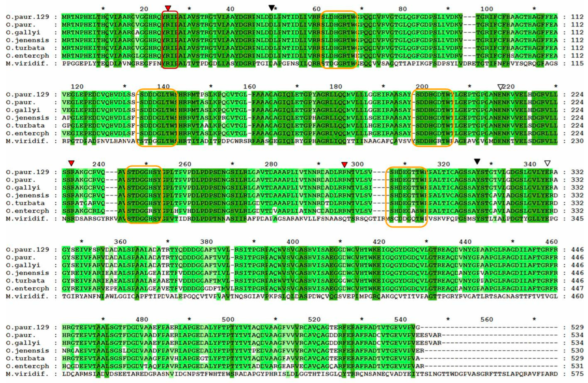Select the orange box around SDDDGLTW motif
Screen dimensions: 588x383
click(x=157, y=117)
